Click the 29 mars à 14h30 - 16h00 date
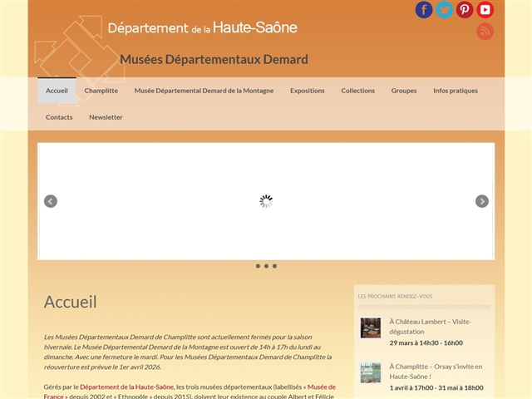The height and width of the screenshot is (399, 532). coord(426,342)
